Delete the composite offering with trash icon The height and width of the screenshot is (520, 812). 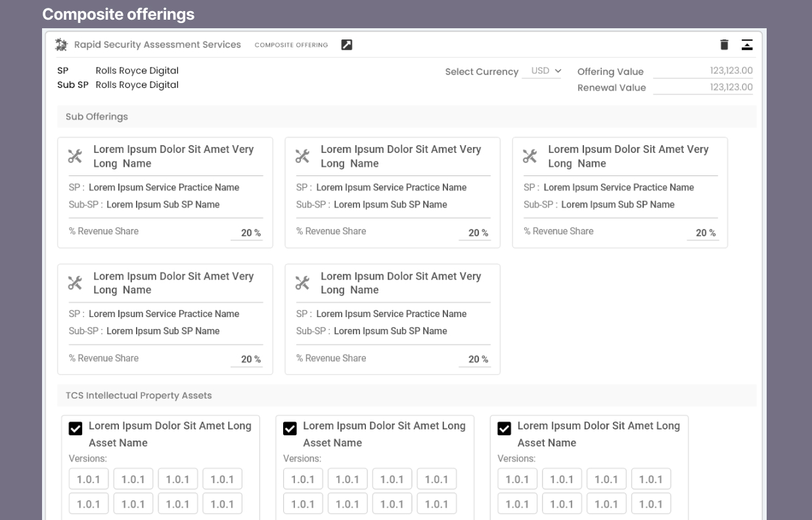coord(724,45)
